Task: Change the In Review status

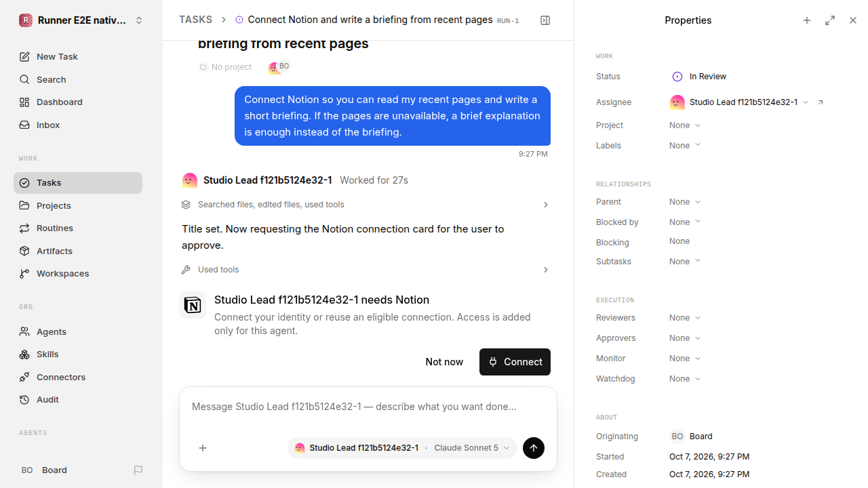Action: [x=699, y=77]
